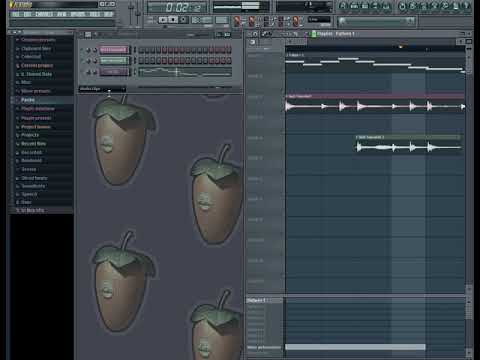480x360 pixels.
Task: Stop playback with the Stop button
Action: [x=173, y=20]
